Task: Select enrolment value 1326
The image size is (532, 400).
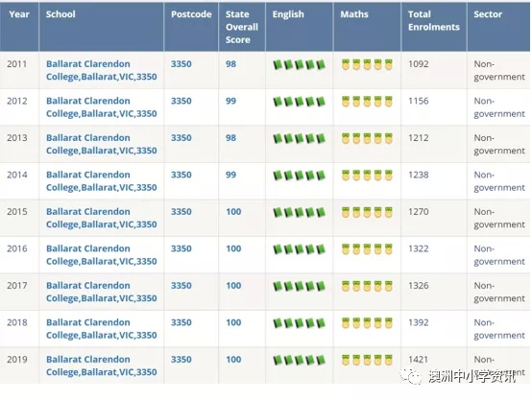Action: (419, 286)
